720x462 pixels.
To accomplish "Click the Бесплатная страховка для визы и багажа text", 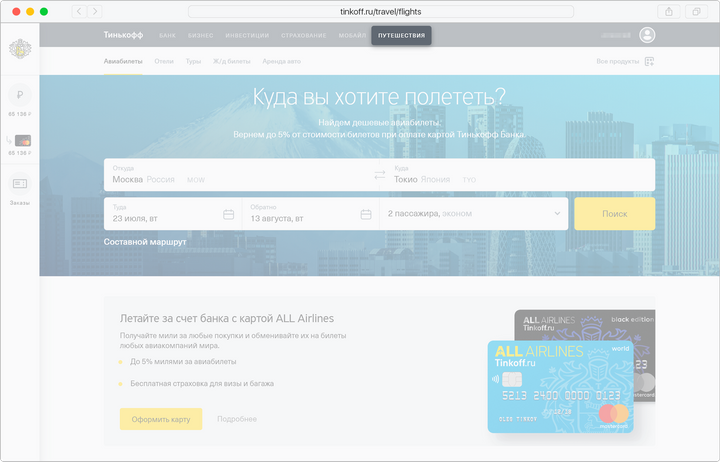I will click(202, 383).
